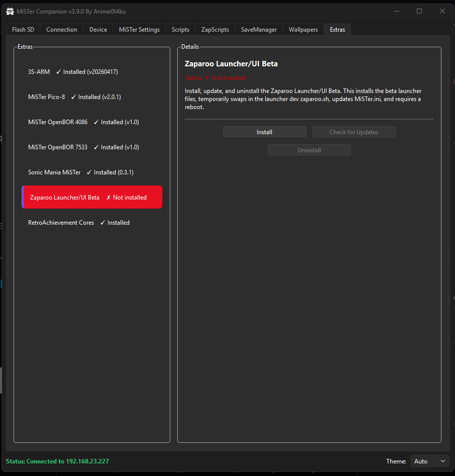Viewport: 455px width, 476px height.
Task: Open the Device tab
Action: pos(98,30)
